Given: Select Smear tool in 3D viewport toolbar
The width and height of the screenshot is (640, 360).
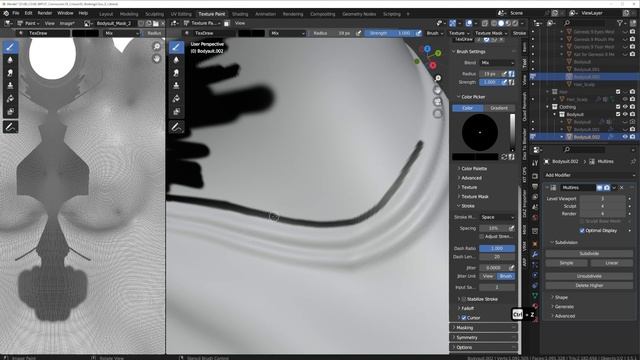Looking at the screenshot, I should [x=176, y=73].
